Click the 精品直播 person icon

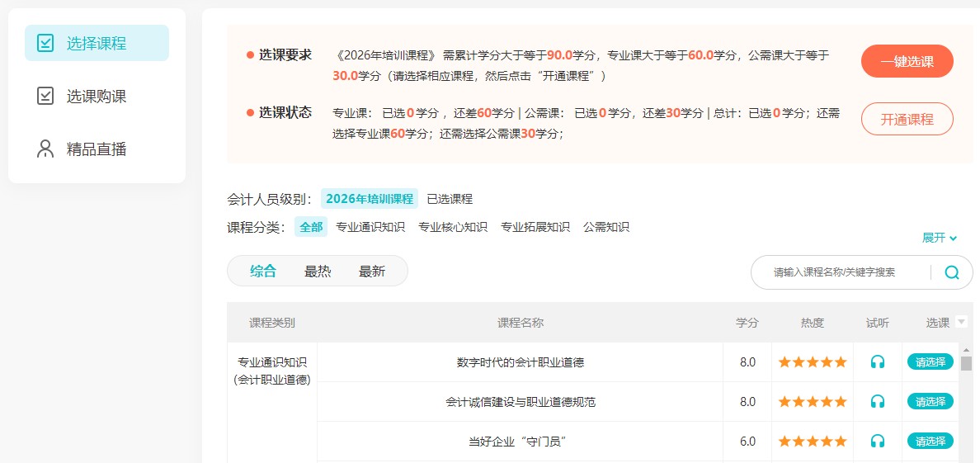(x=45, y=149)
